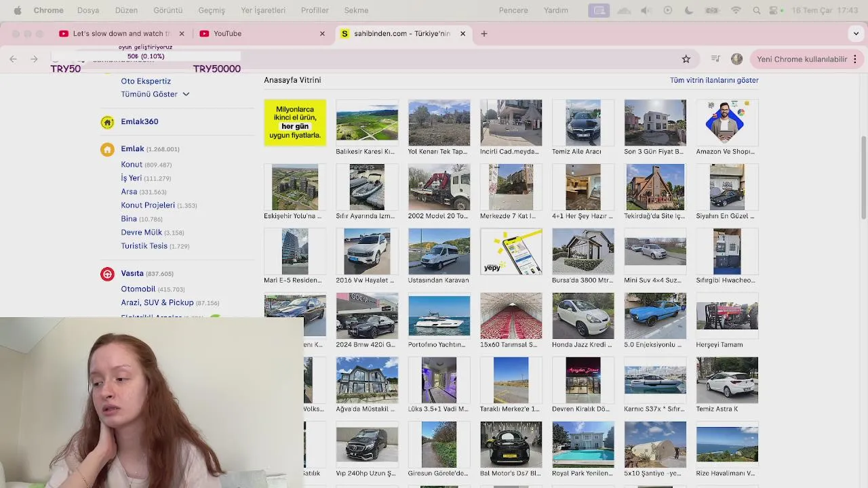Open the İş Yeri category link
Screen dimensions: 868x488
(x=131, y=178)
